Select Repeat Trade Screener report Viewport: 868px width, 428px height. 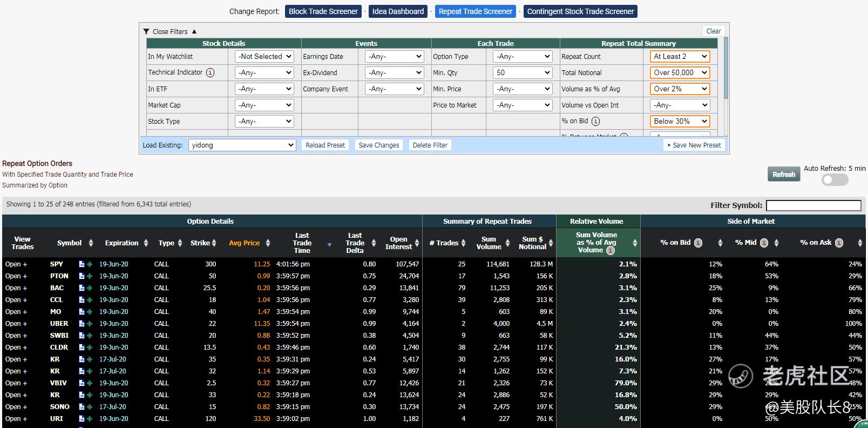(476, 11)
